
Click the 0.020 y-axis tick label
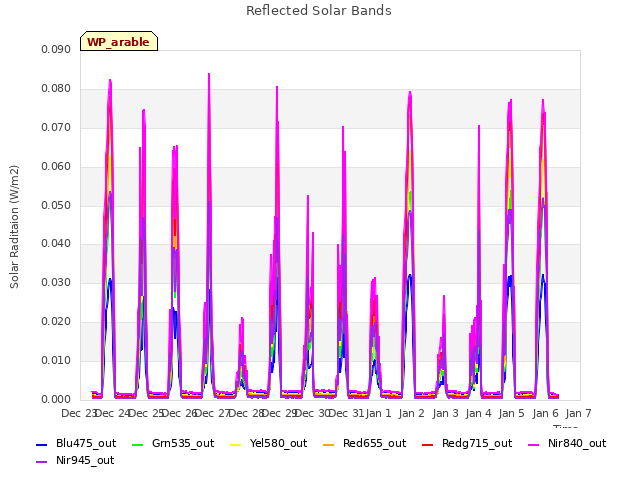coord(56,322)
